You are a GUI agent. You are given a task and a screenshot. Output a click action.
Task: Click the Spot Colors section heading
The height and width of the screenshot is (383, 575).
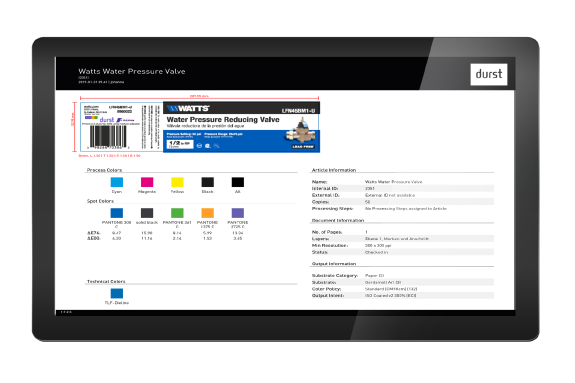[x=100, y=201]
